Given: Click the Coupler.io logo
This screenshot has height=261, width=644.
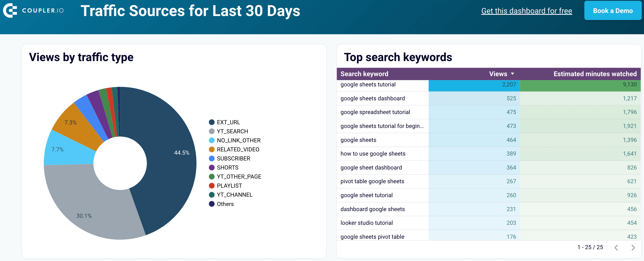Looking at the screenshot, I should pos(33,10).
